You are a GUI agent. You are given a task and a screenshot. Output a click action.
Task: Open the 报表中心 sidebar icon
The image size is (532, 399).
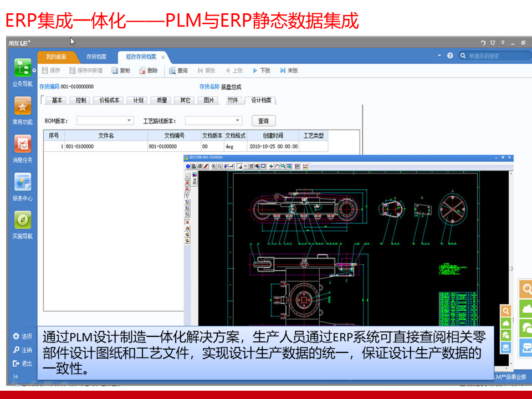tap(22, 182)
